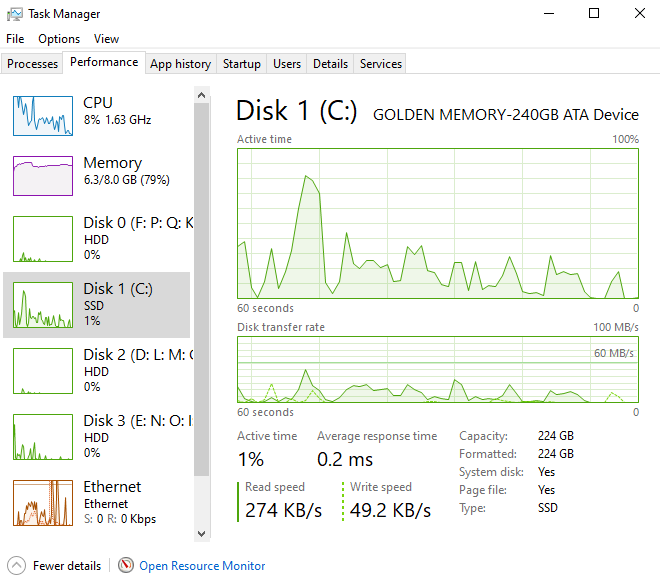Open the File menu

(x=15, y=39)
